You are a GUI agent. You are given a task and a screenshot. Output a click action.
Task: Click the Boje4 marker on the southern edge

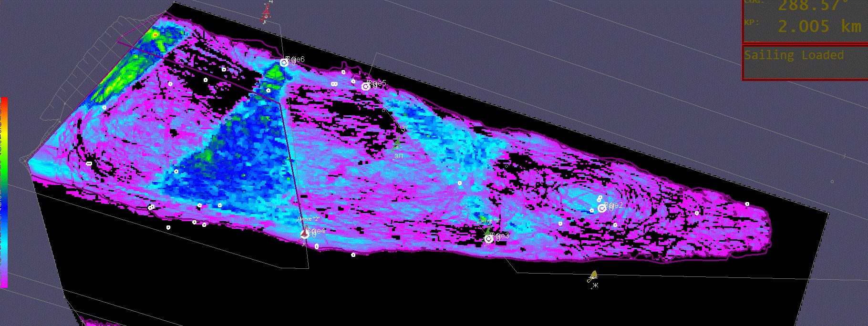[305, 234]
